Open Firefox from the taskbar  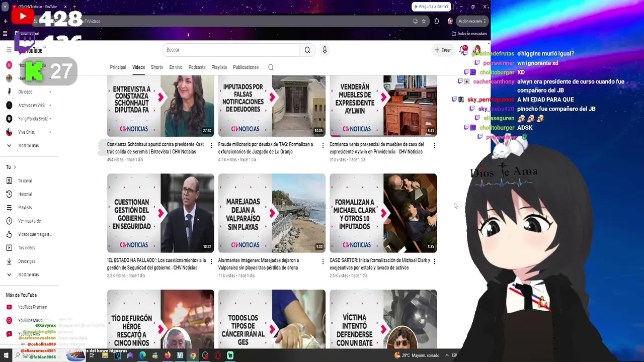pyautogui.click(x=168, y=355)
